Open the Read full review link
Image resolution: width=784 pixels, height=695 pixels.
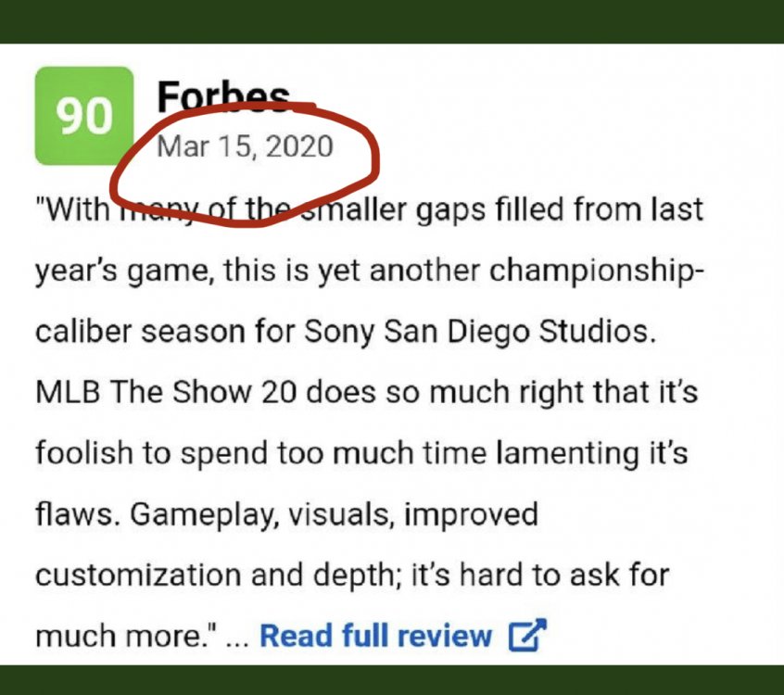pyautogui.click(x=375, y=636)
